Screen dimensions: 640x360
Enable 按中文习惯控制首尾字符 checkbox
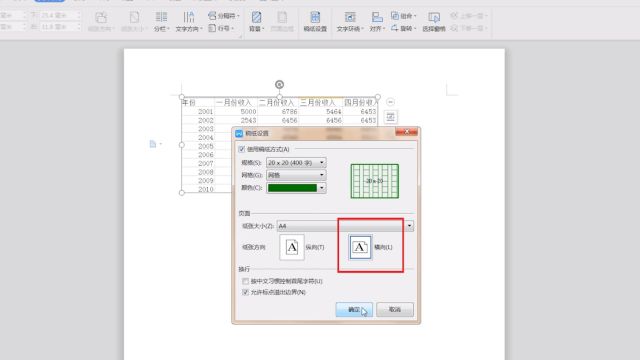(245, 281)
